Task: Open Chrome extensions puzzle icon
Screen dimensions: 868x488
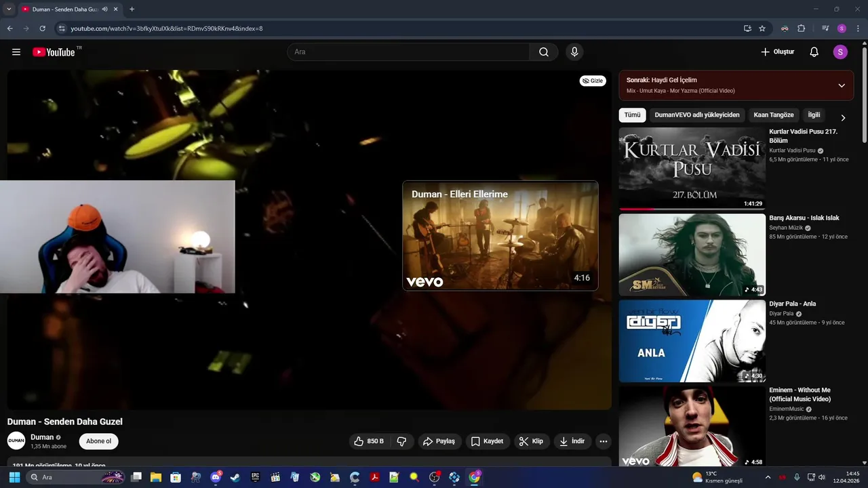Action: pos(801,28)
